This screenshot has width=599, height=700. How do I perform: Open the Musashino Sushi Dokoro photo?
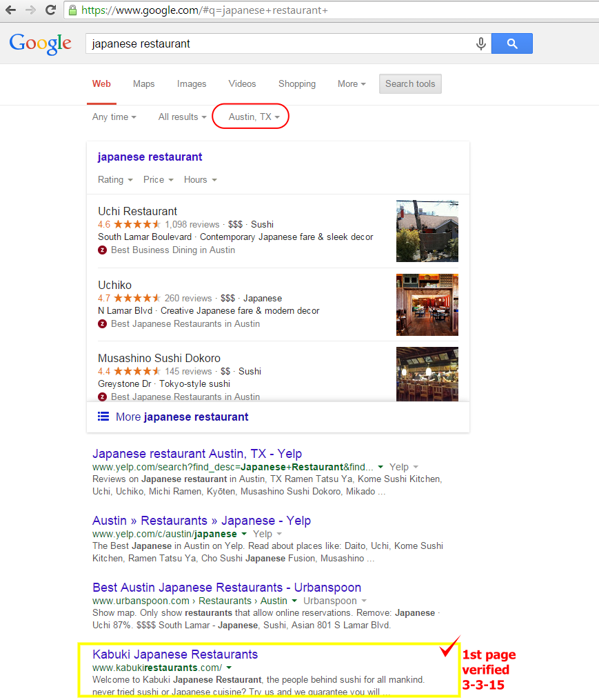click(x=427, y=374)
